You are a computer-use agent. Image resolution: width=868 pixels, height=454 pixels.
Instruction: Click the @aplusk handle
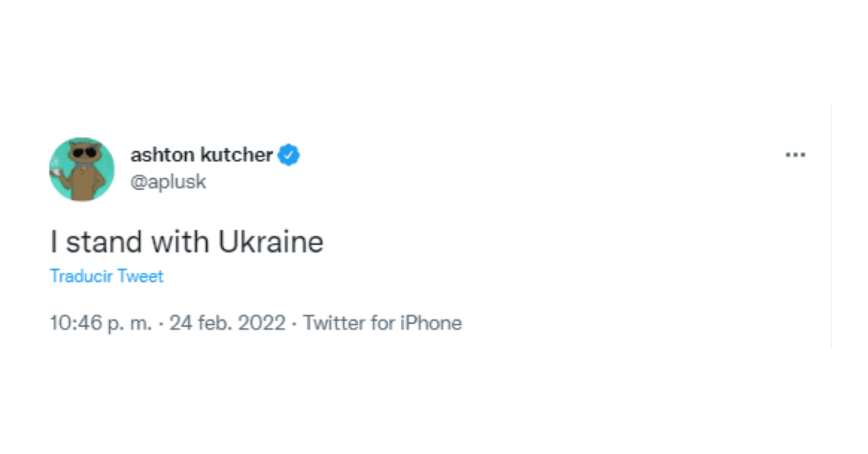coord(168,181)
